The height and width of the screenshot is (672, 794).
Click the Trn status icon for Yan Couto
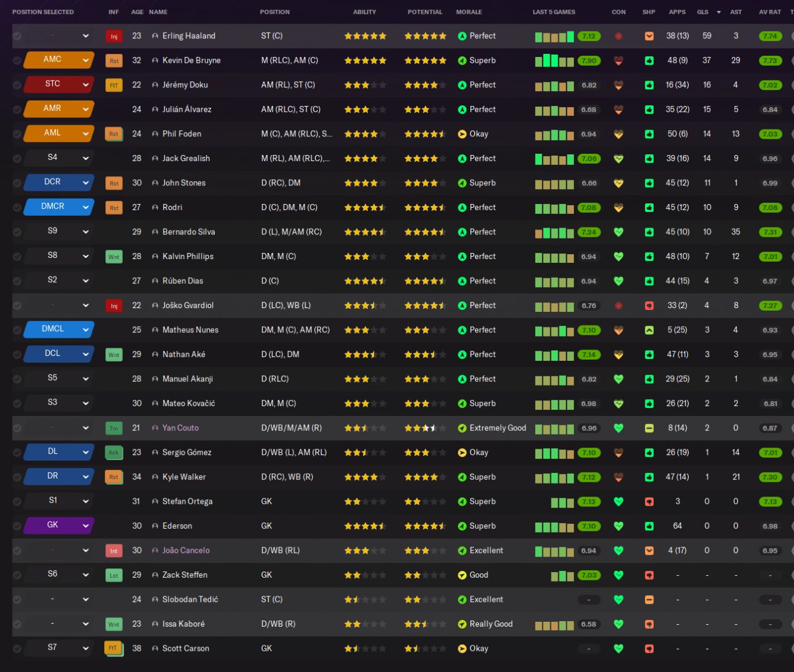click(x=114, y=428)
